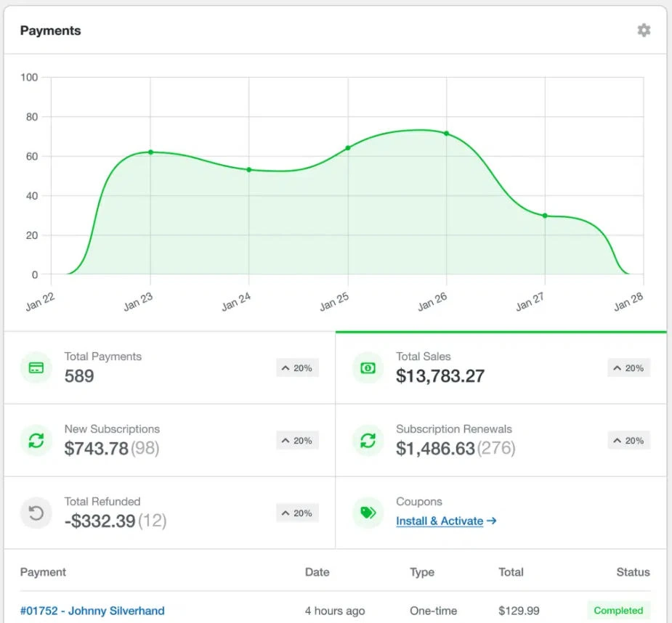
Task: Click the Completed status badge
Action: (x=618, y=610)
